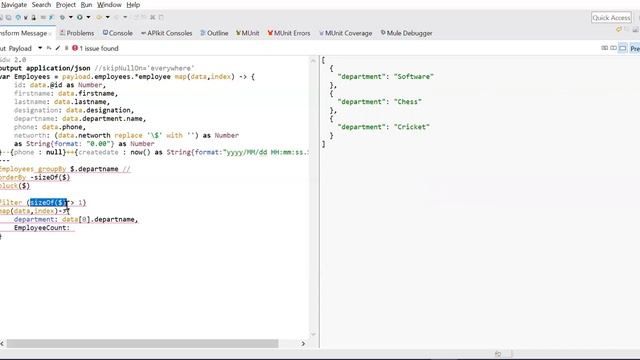Click the horizontal scrollbar right arrow
The width and height of the screenshot is (640, 360).
tap(303, 344)
